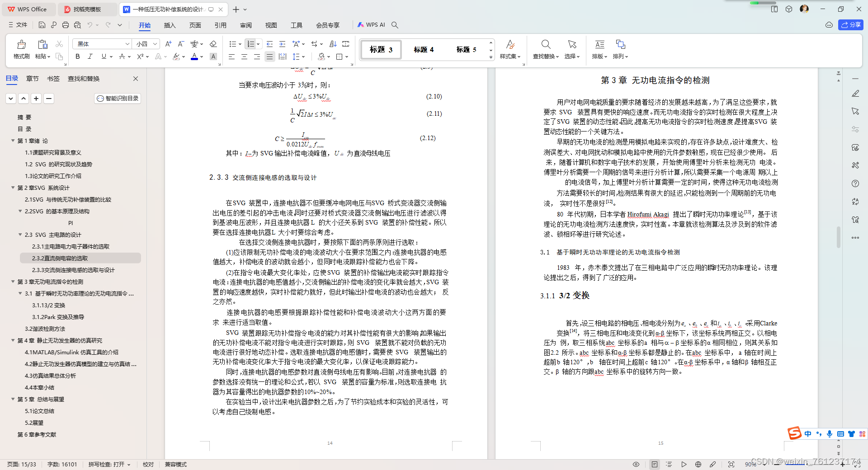868x470 pixels.
Task: Click the WPS AI button
Action: coord(371,25)
